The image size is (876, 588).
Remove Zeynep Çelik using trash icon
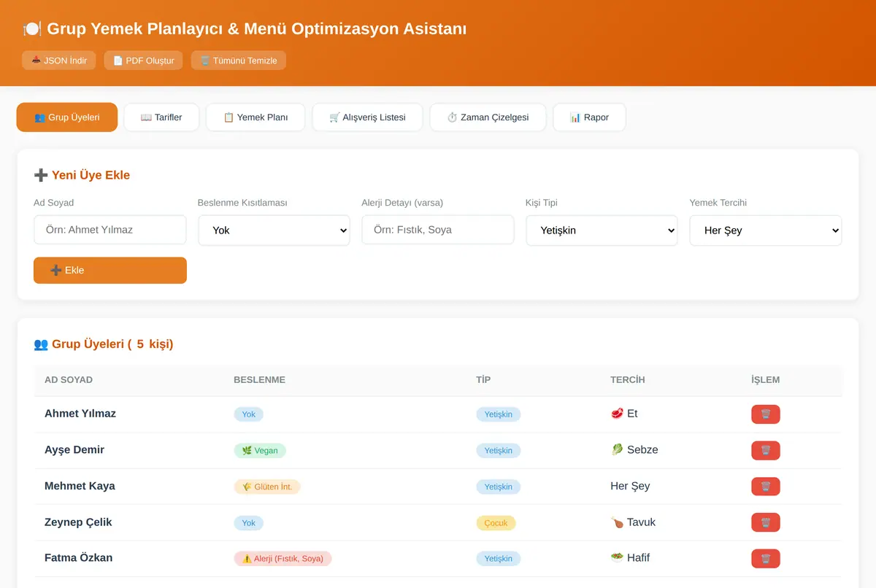tap(765, 522)
